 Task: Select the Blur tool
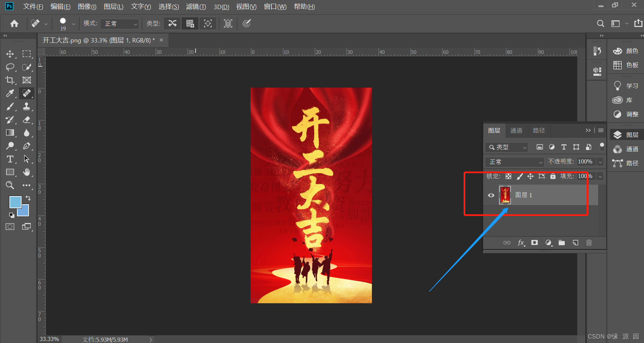(27, 133)
